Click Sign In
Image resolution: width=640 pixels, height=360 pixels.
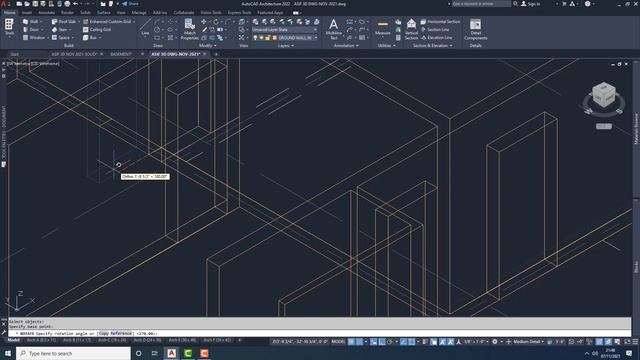tap(531, 4)
